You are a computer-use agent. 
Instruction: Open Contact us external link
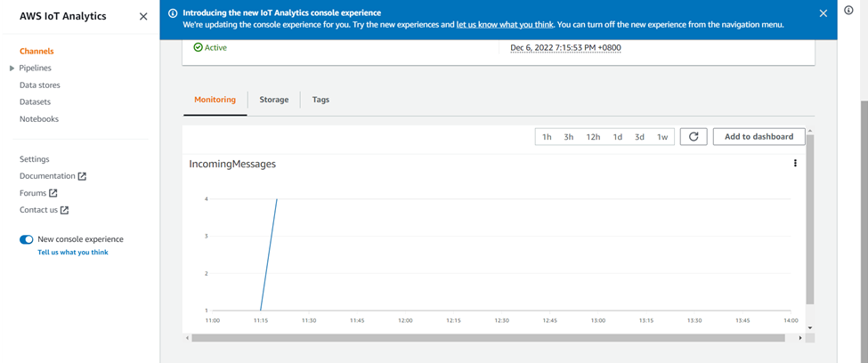pos(44,210)
